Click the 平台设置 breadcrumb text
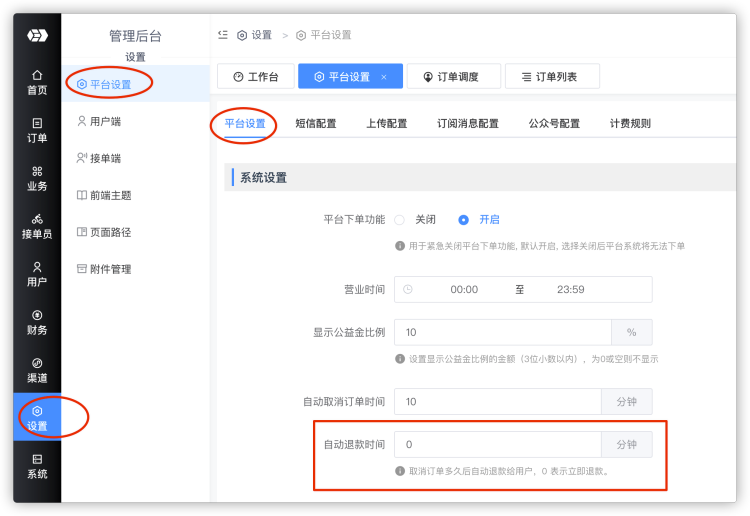Image resolution: width=750 pixels, height=516 pixels. point(331,35)
